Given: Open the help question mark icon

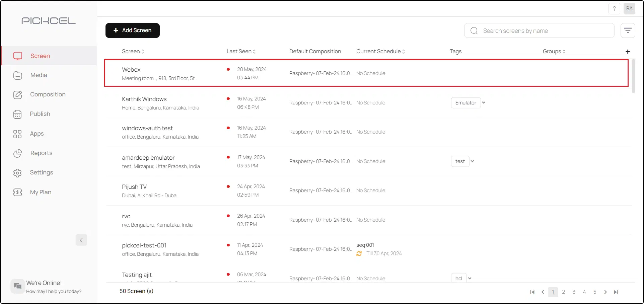Looking at the screenshot, I should (614, 8).
